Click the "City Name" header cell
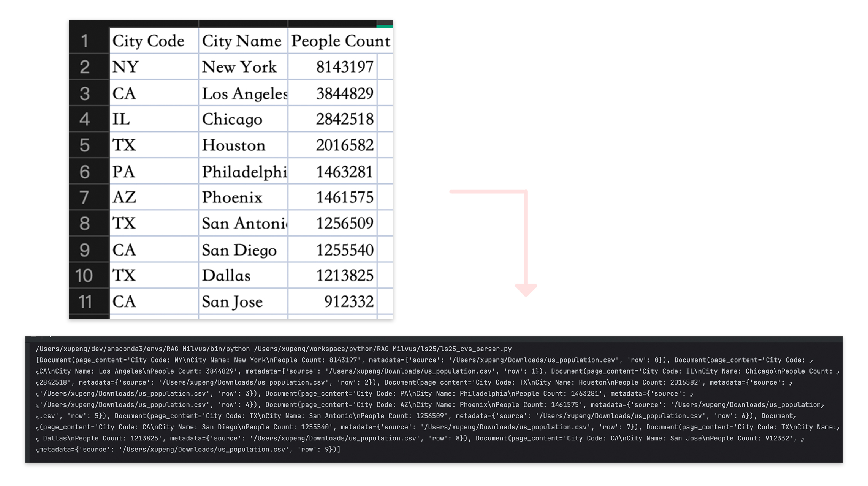Screen dimensions: 868x486 [242, 41]
